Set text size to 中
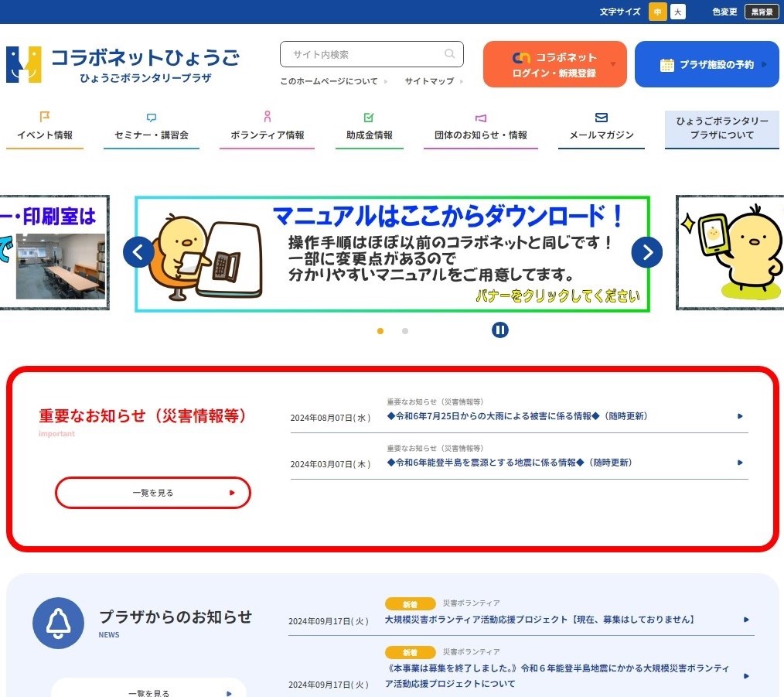Viewport: 784px width, 697px height. (657, 12)
